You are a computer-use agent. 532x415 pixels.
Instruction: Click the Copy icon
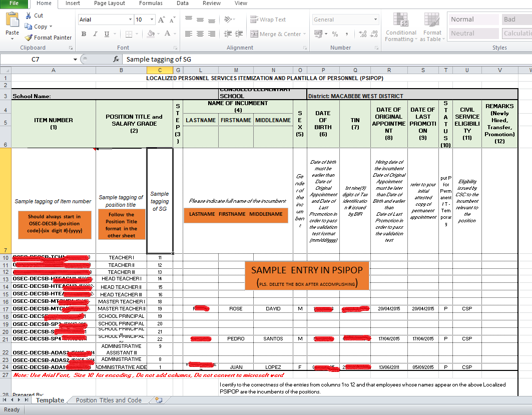(28, 26)
